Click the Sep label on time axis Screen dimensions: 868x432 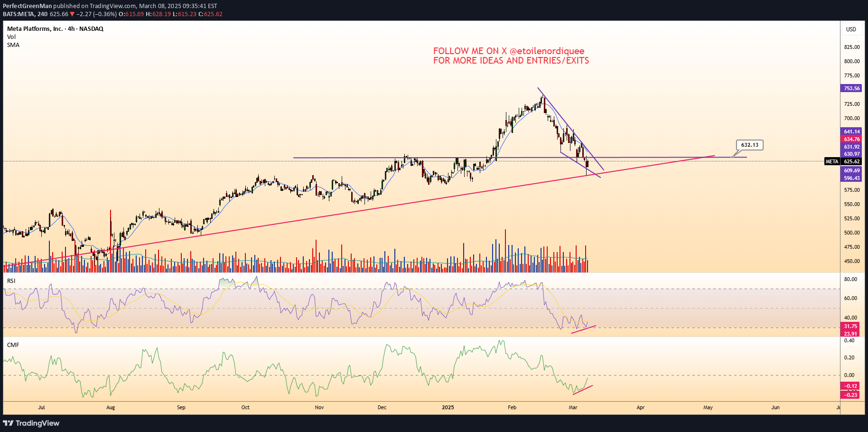pos(181,407)
